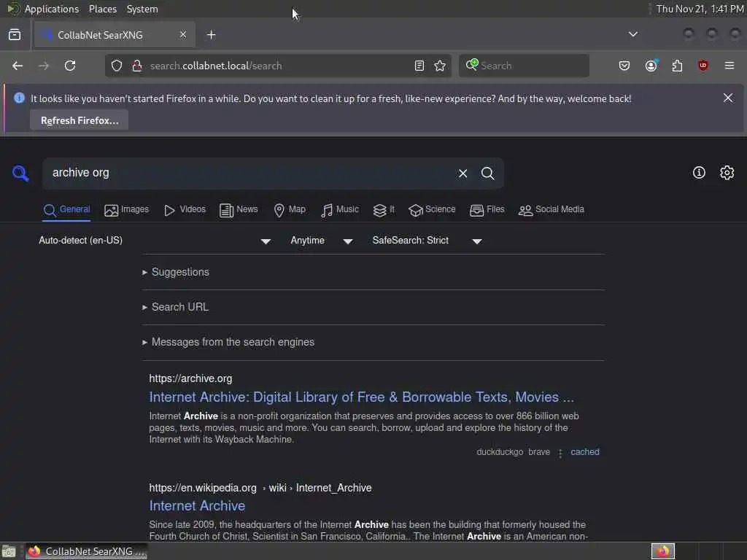The width and height of the screenshot is (747, 560).
Task: Open the System menu
Action: 142,9
